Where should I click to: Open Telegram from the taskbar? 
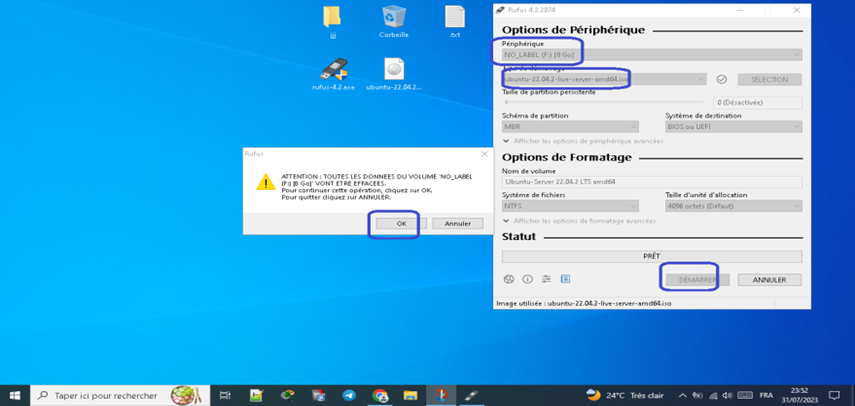click(x=349, y=396)
